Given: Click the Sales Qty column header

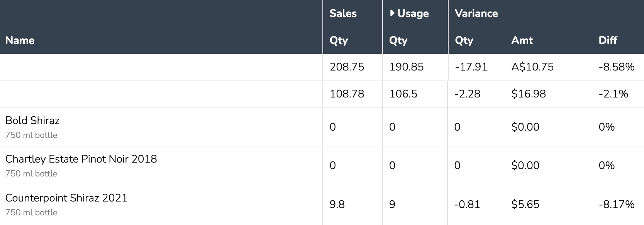Looking at the screenshot, I should tap(339, 40).
